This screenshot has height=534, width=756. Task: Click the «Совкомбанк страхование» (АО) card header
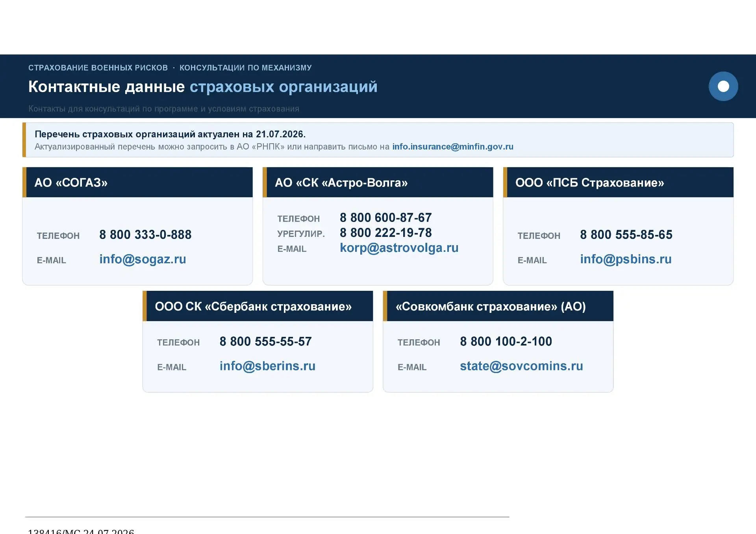pos(498,306)
